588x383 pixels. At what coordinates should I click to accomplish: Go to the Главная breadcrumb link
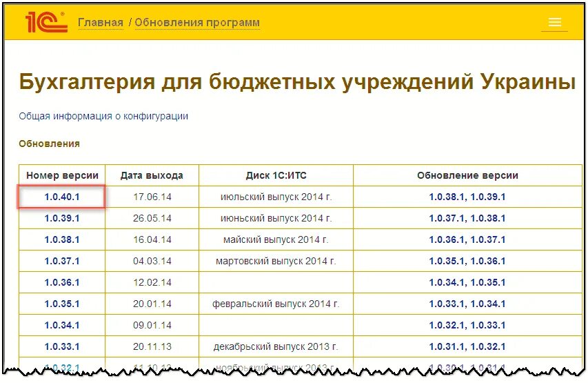tap(101, 23)
